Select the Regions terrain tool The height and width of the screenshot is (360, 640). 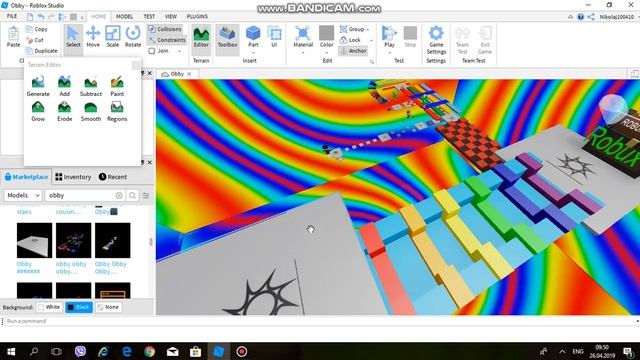tap(117, 111)
